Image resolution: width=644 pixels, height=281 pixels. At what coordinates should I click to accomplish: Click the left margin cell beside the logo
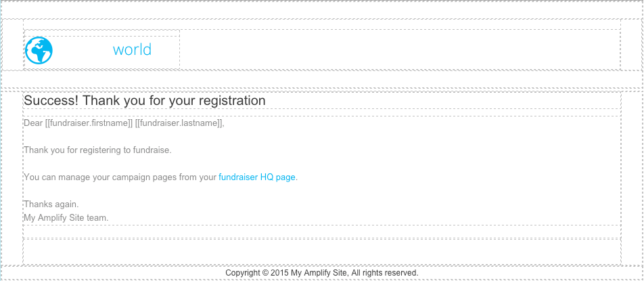[12, 45]
